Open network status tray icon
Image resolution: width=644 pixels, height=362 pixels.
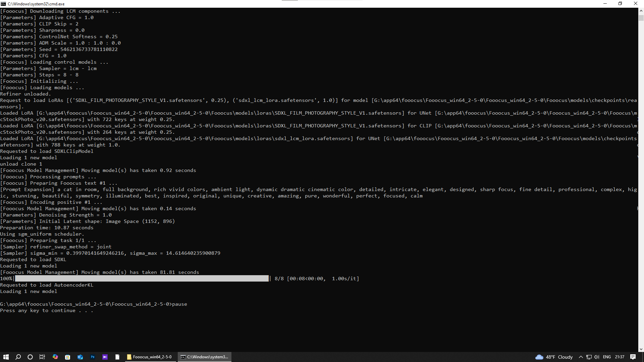(589, 357)
